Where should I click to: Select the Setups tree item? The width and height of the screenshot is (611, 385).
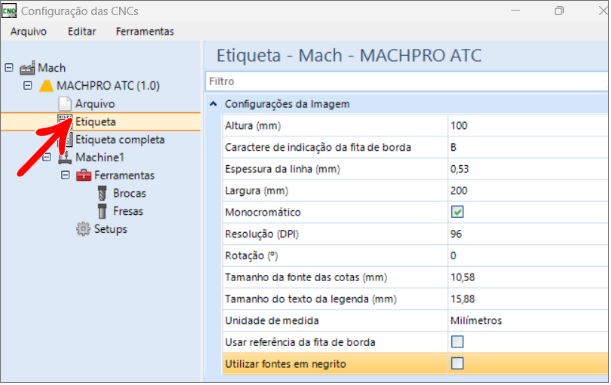(x=111, y=229)
